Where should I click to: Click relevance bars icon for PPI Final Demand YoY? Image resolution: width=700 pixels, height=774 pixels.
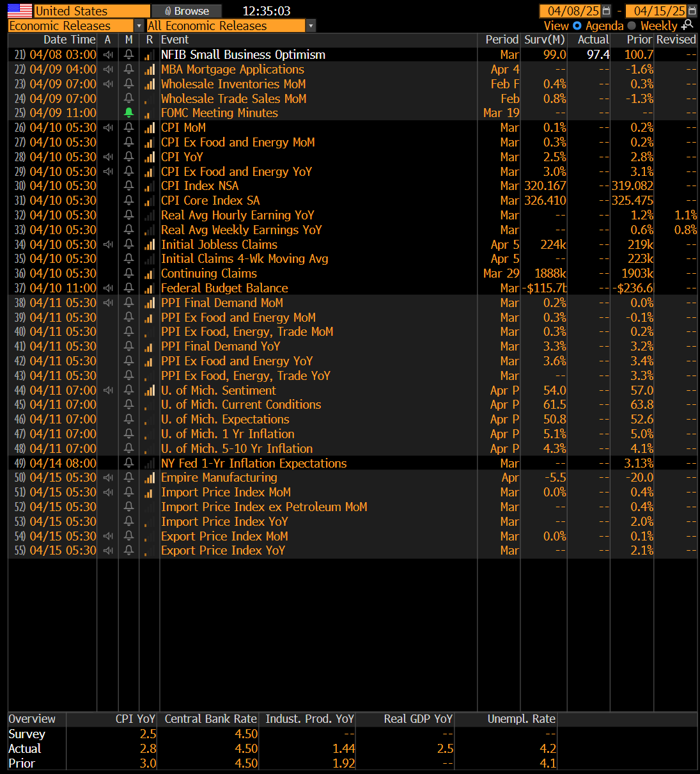pos(150,347)
